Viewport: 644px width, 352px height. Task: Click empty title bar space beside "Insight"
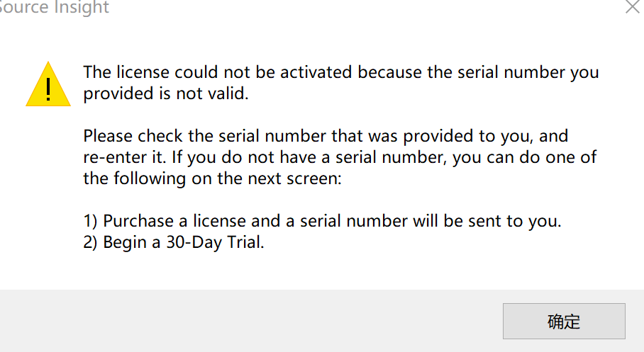coord(365,7)
